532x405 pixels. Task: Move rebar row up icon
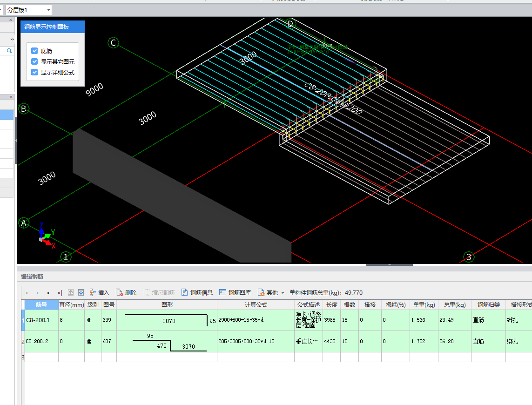(x=71, y=292)
